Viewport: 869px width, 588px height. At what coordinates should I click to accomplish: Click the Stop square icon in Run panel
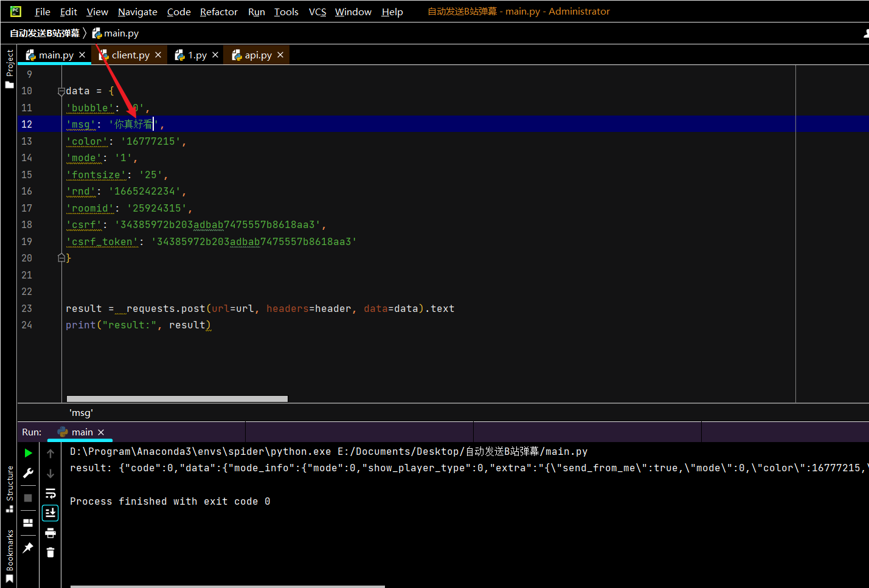(x=28, y=497)
